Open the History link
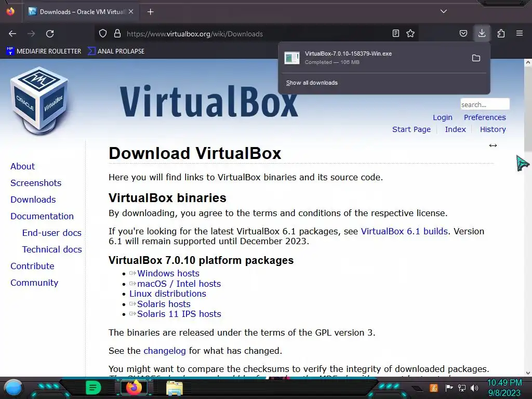The width and height of the screenshot is (532, 399). 493,129
